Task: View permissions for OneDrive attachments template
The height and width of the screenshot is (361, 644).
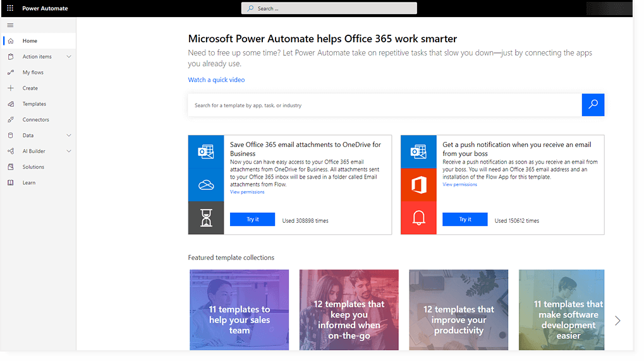Action: pyautogui.click(x=247, y=192)
